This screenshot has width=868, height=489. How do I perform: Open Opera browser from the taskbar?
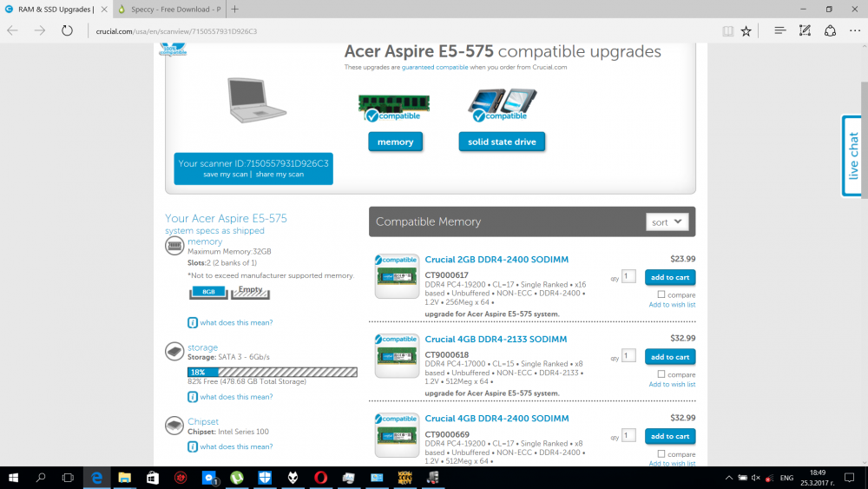320,478
